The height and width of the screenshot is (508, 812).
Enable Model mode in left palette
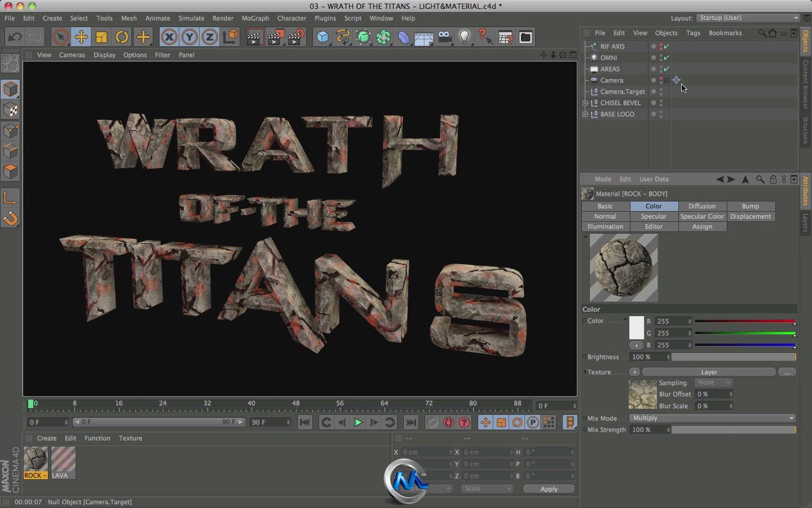(x=11, y=89)
